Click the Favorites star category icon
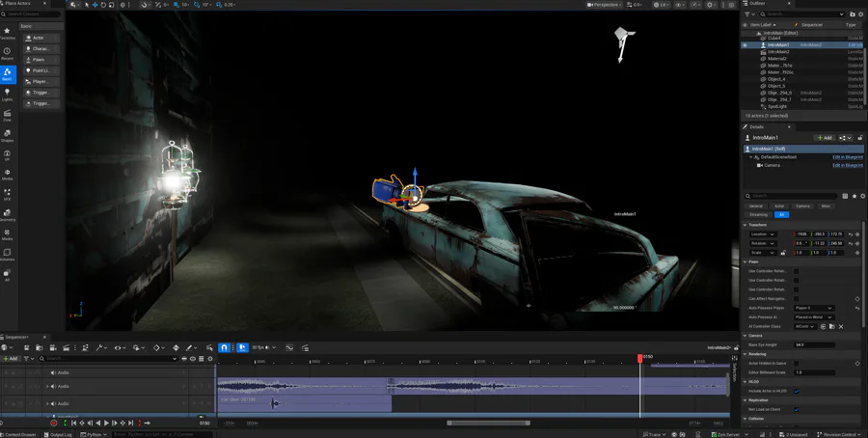This screenshot has height=438, width=868. (x=8, y=32)
